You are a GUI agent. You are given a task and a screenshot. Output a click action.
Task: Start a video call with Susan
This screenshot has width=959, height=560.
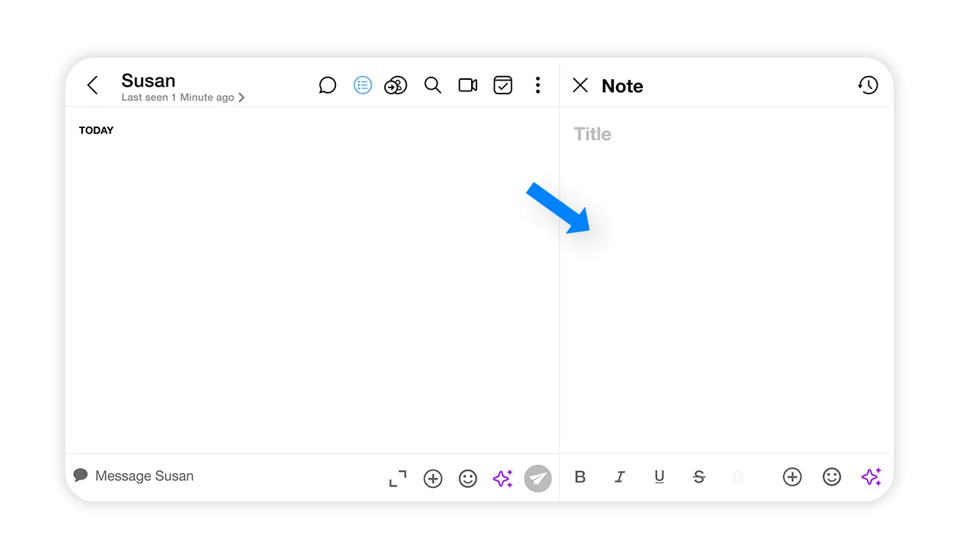point(468,85)
